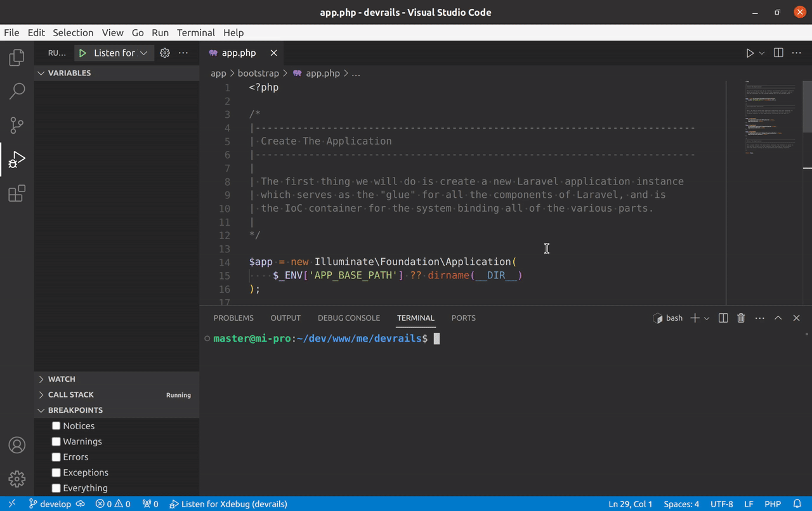Open launch.json via the gear icon
This screenshot has height=511, width=812.
(165, 53)
